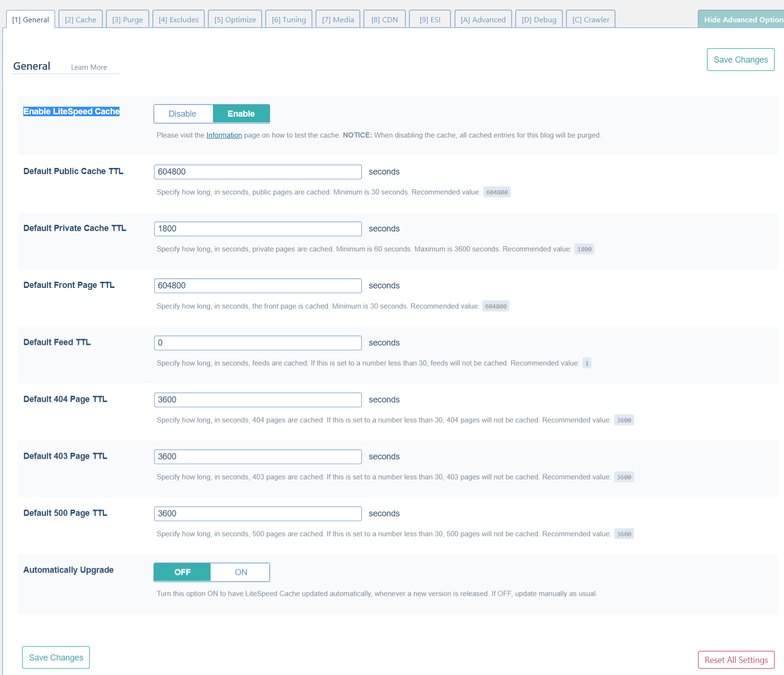The image size is (784, 675).
Task: Open the [8] CDN tab
Action: (384, 19)
